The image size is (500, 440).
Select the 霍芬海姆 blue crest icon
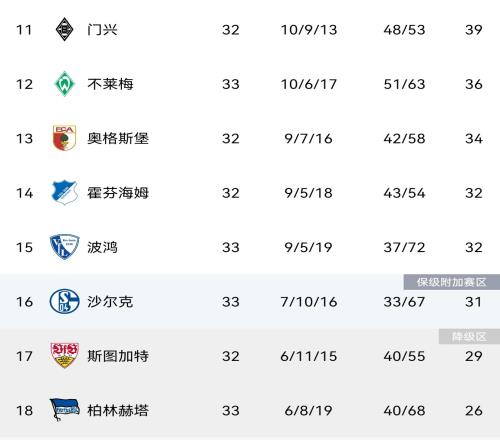click(64, 193)
